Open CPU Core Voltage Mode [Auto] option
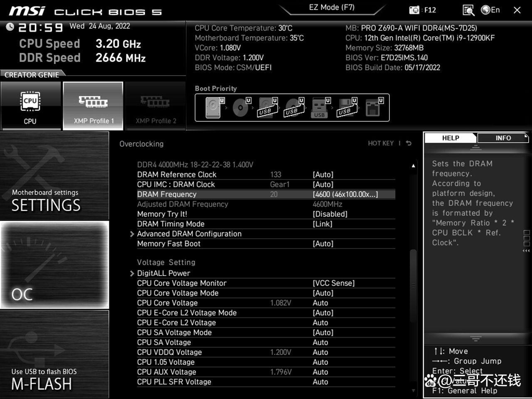The image size is (532, 399). click(x=323, y=293)
